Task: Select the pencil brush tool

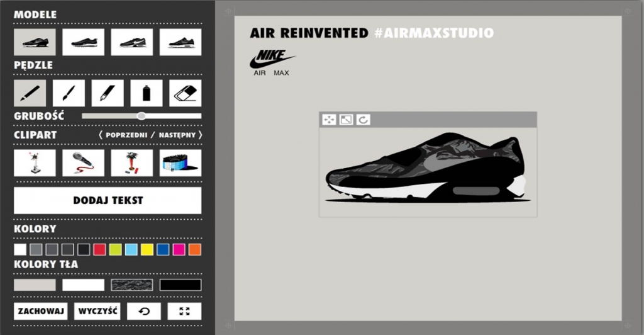Action: [x=30, y=93]
